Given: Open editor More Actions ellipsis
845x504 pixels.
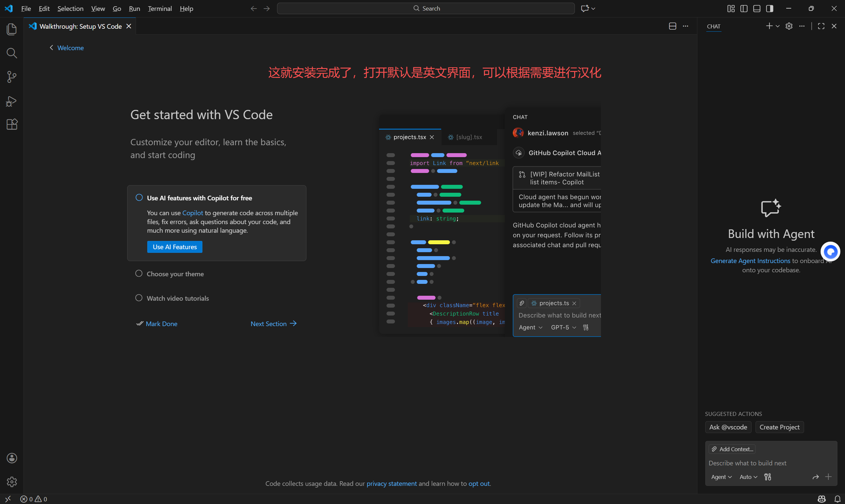Looking at the screenshot, I should coord(686,26).
